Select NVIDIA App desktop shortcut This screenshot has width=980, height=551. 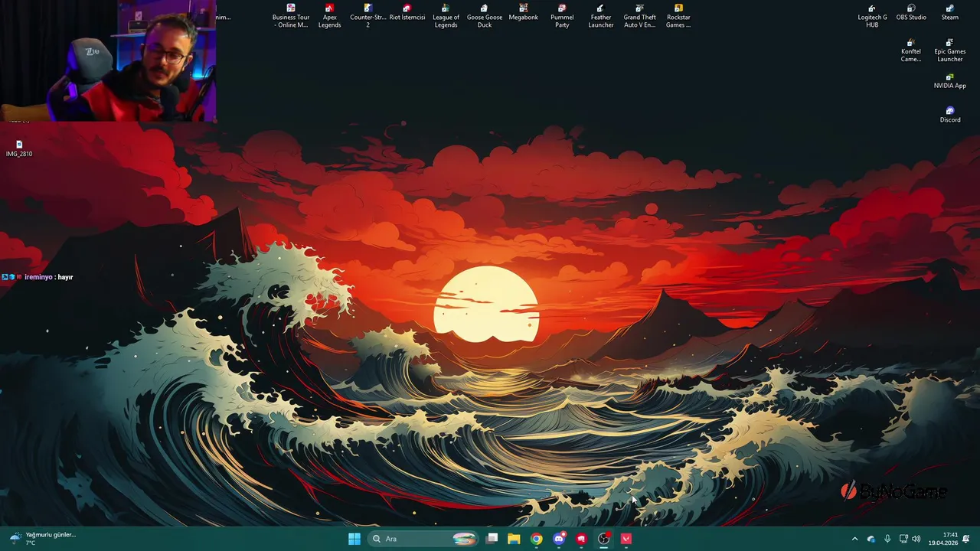point(950,81)
